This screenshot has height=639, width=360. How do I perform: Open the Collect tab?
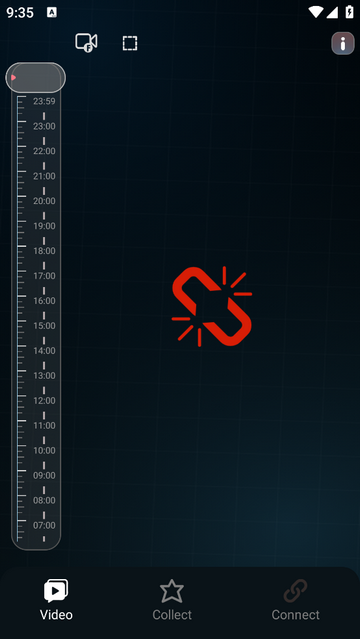172,600
